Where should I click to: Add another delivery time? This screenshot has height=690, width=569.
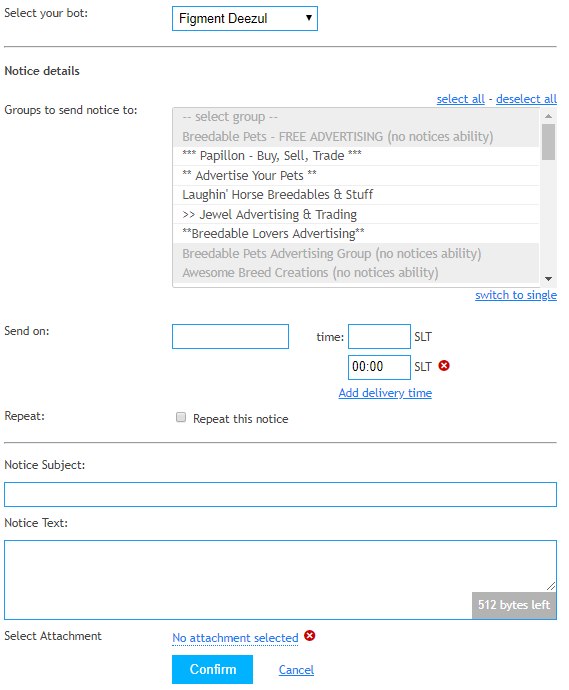coord(385,393)
